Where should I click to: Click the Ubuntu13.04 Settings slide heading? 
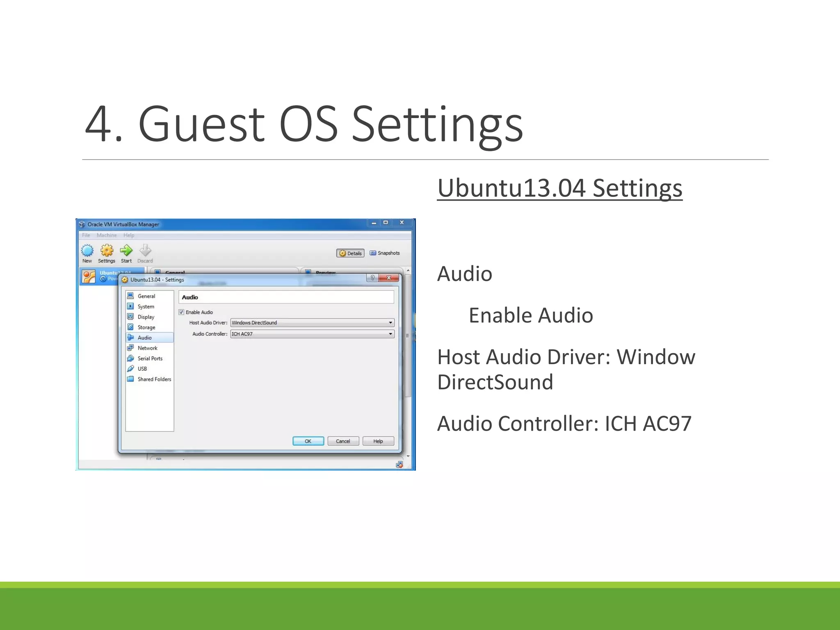pyautogui.click(x=559, y=188)
